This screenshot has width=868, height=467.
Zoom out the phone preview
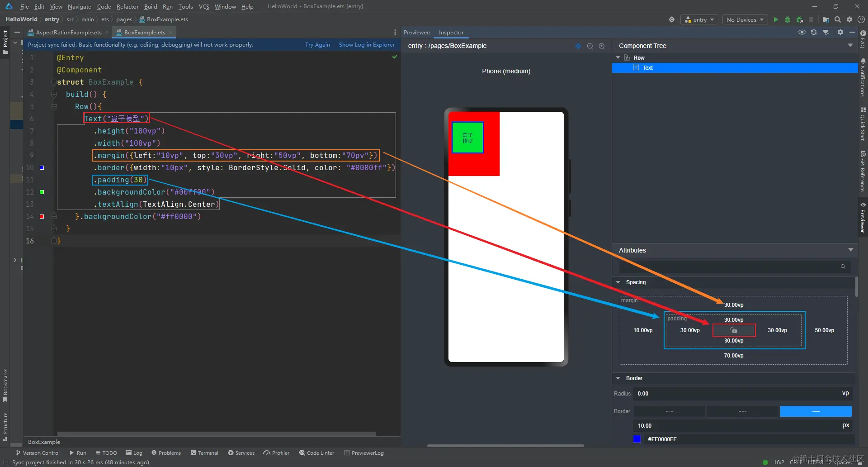[x=590, y=46]
